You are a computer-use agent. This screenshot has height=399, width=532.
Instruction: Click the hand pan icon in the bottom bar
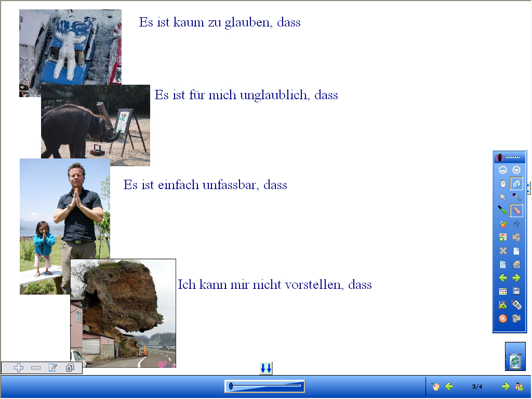436,386
